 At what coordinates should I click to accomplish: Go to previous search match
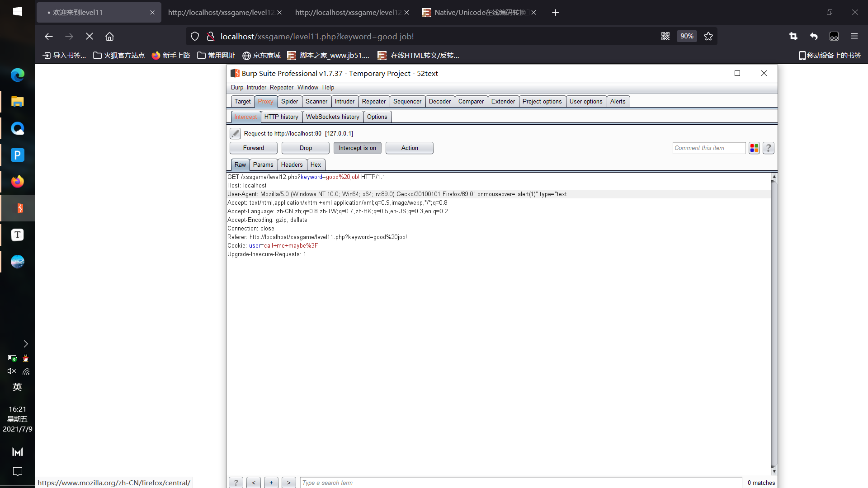254,483
